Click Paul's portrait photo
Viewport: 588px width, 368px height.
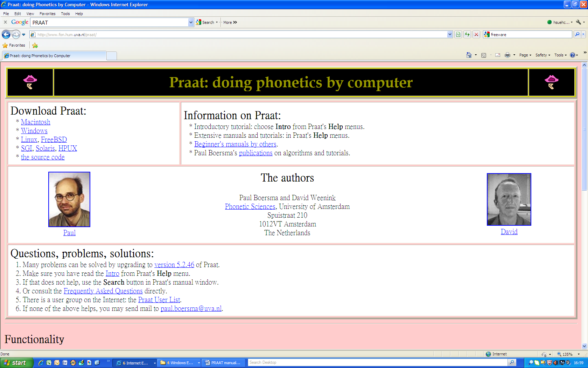tap(69, 199)
